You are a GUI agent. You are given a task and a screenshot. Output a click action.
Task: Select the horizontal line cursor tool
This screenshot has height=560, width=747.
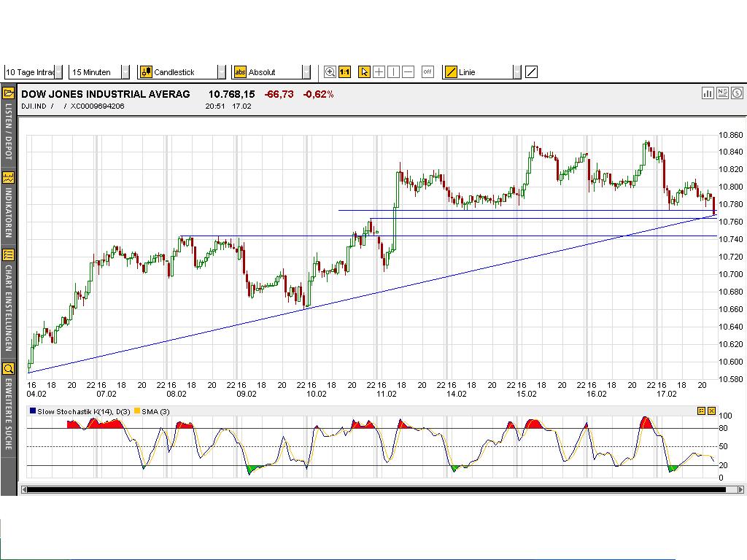tap(409, 72)
